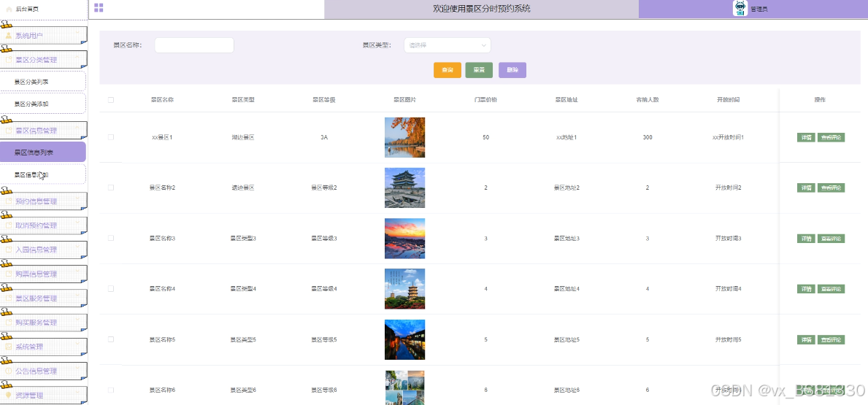Image resolution: width=868 pixels, height=405 pixels.
Task: Tick the select-all checkbox in table header
Action: (x=111, y=100)
